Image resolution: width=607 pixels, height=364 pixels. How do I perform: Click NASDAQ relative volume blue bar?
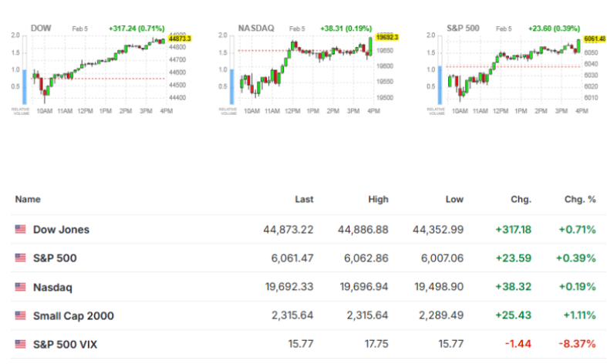[x=232, y=86]
